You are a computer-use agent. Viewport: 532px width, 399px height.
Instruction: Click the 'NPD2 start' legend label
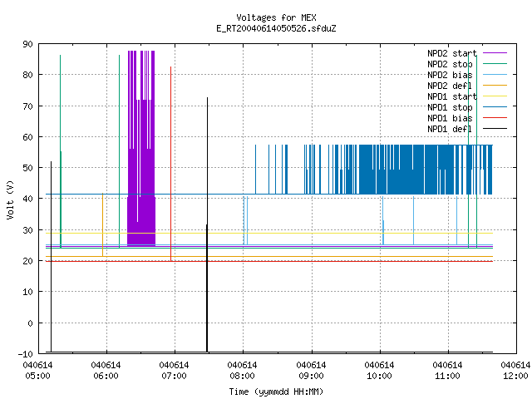[452, 53]
